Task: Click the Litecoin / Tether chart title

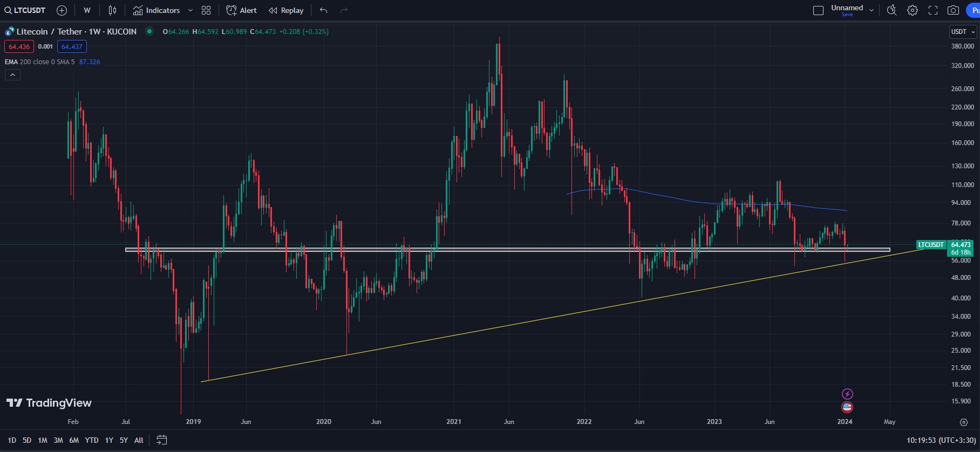Action: 76,32
